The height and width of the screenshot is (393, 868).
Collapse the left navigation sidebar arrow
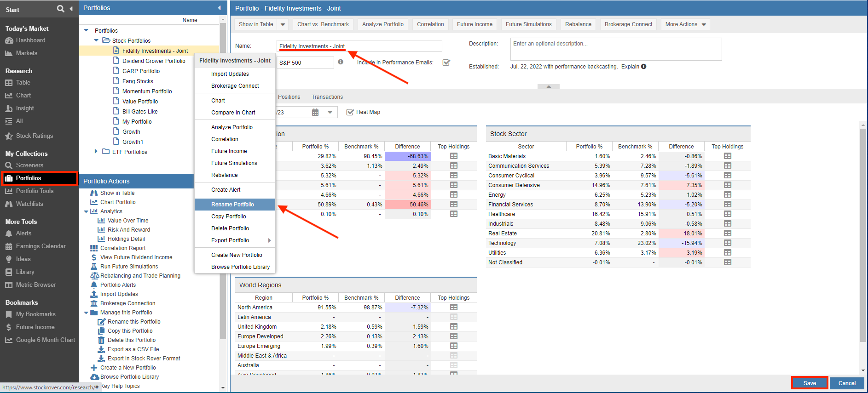click(x=71, y=9)
